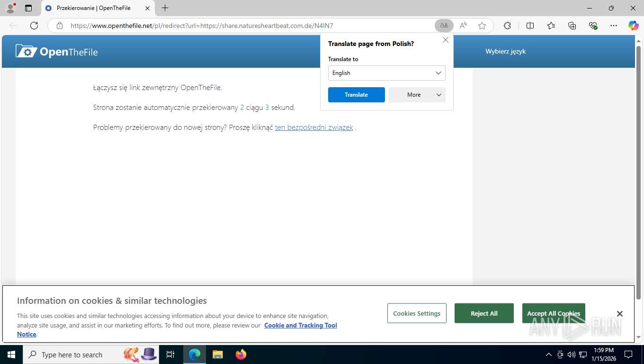Add this page to favorites star

coord(482,26)
